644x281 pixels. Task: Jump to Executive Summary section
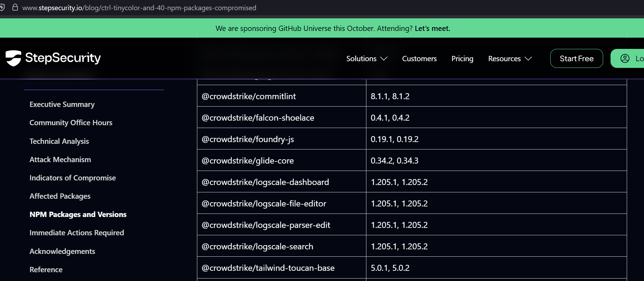coord(62,104)
